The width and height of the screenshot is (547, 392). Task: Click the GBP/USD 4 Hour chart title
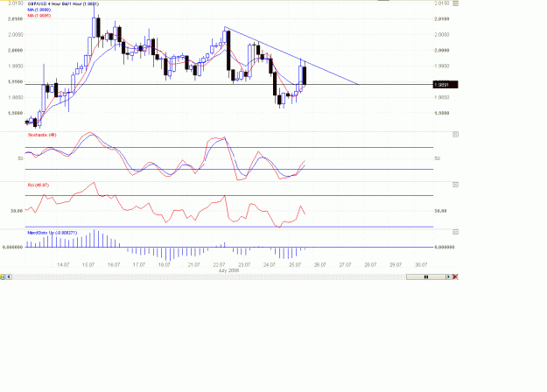(x=63, y=3)
